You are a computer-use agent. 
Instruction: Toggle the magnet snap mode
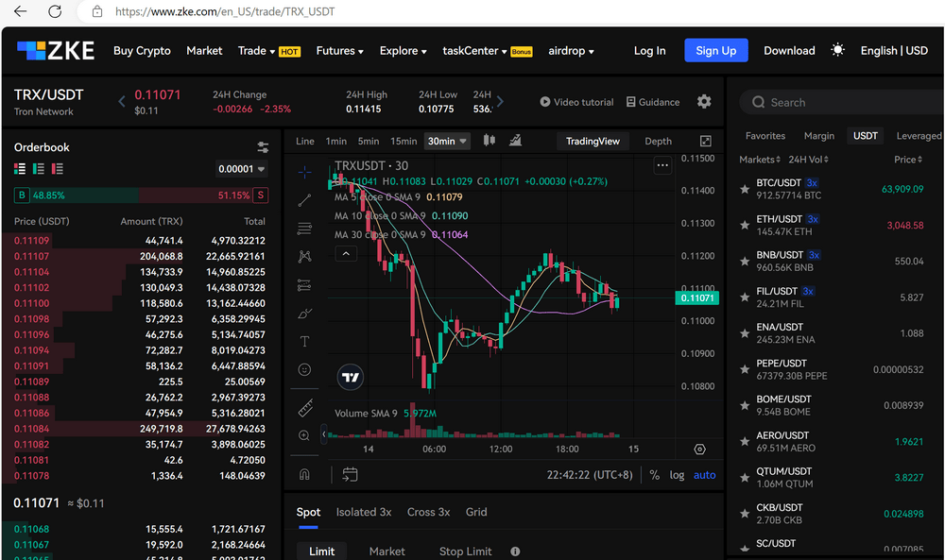(305, 474)
